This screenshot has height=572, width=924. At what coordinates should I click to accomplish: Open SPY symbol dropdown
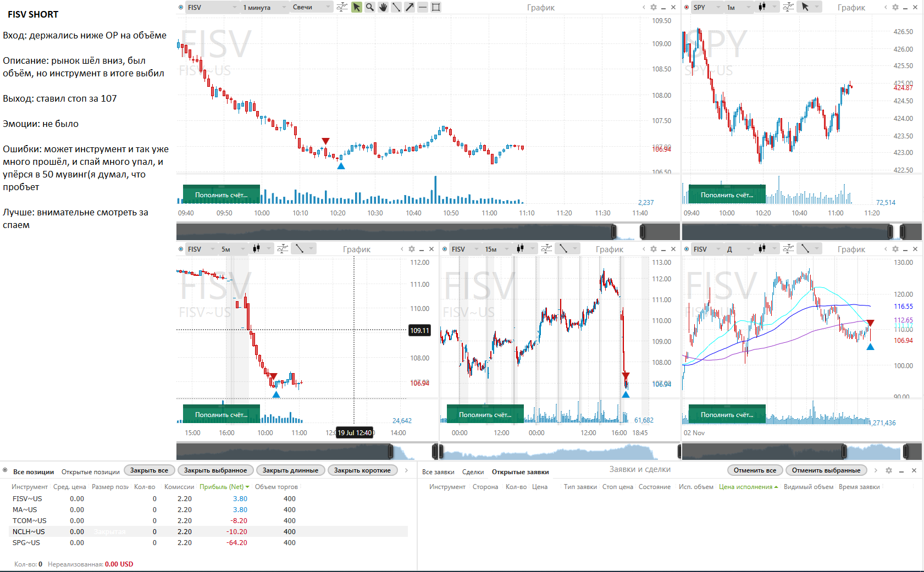click(x=707, y=7)
